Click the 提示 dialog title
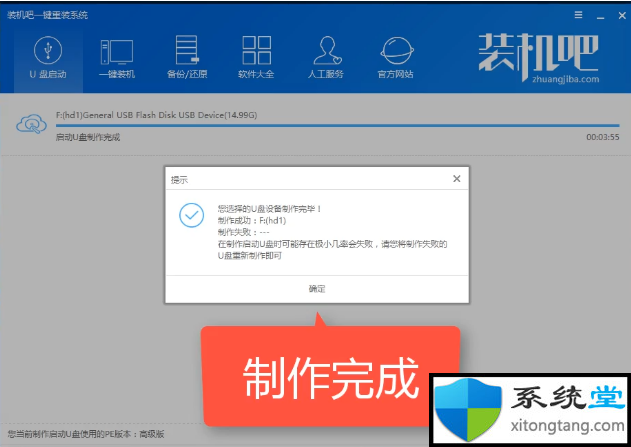This screenshot has width=631, height=447. [x=179, y=180]
